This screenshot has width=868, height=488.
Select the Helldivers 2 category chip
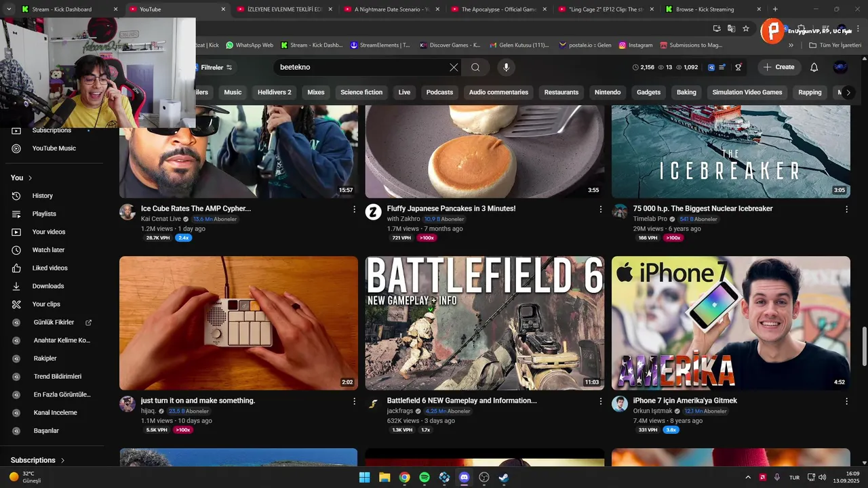tap(274, 92)
